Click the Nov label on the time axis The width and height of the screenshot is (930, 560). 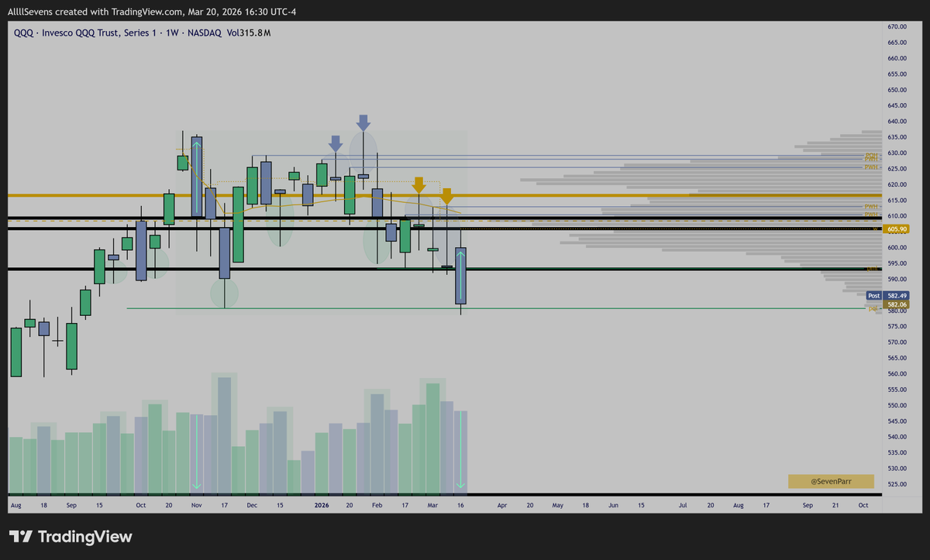click(196, 504)
